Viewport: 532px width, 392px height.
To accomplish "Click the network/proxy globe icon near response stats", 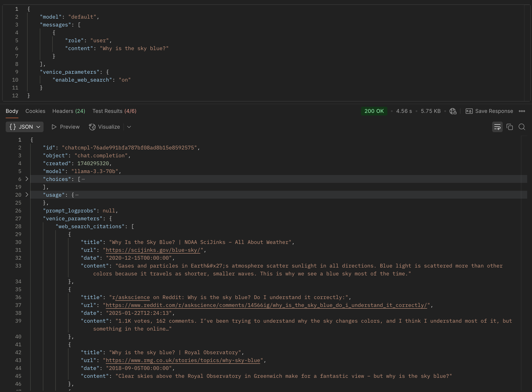I will click(x=453, y=111).
